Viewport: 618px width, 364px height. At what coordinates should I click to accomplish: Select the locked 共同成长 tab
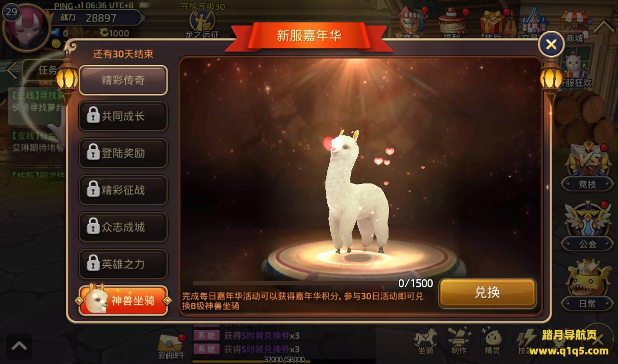coord(123,117)
